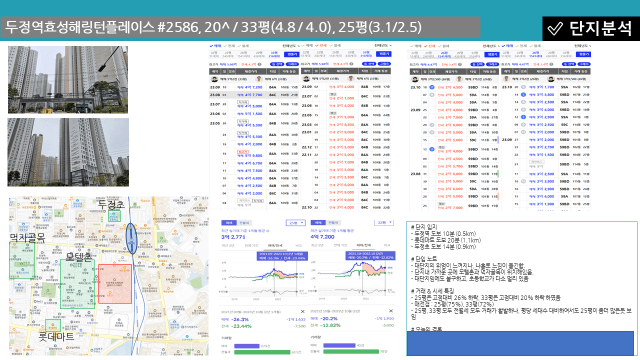Click blue rectangular button in rightmost transaction panel
Image resolution: width=640 pixels, height=360 pixels.
click(x=584, y=54)
